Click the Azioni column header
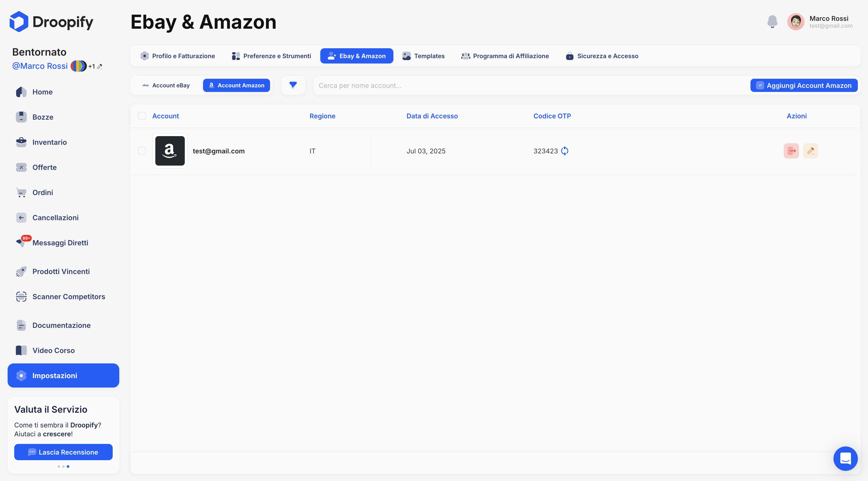 (797, 116)
